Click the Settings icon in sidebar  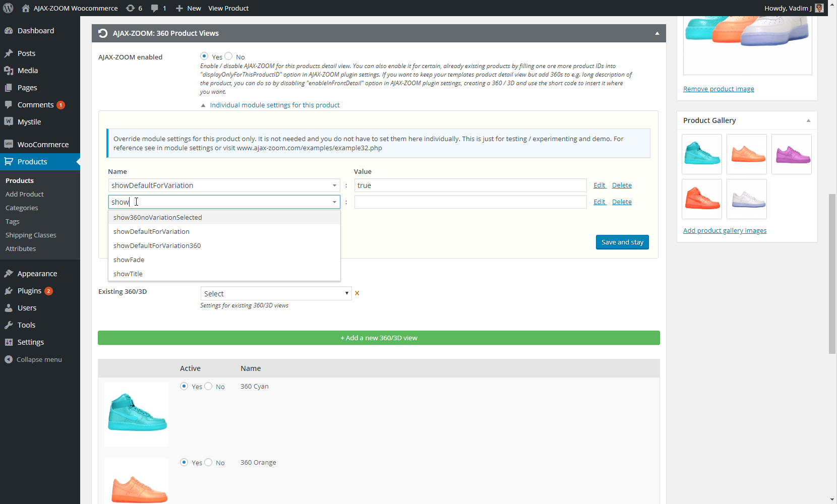[9, 342]
